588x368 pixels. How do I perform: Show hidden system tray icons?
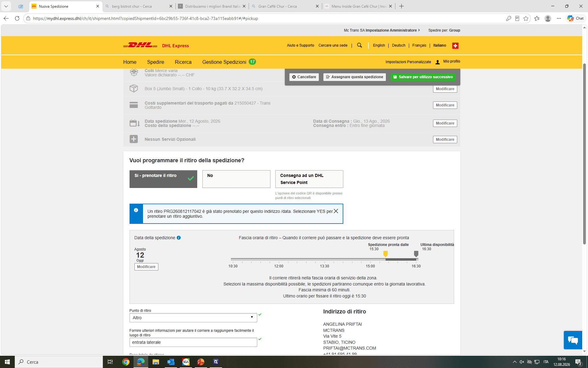pos(514,362)
